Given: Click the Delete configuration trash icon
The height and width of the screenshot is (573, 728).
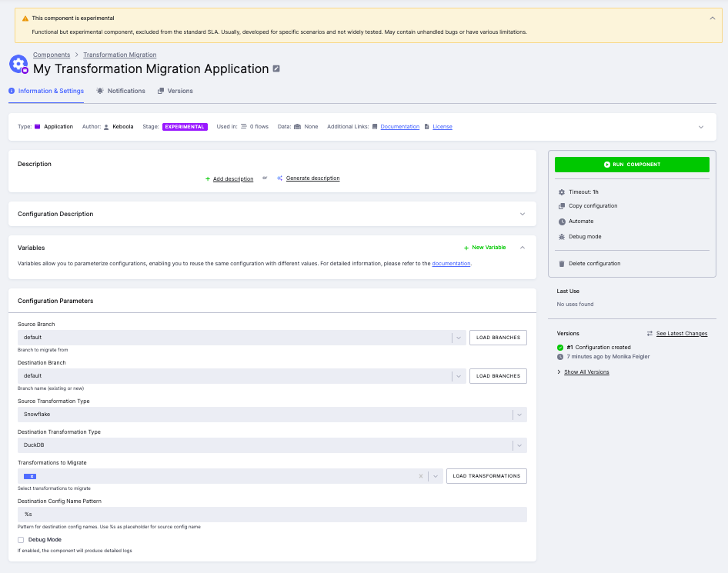Looking at the screenshot, I should click(x=562, y=264).
